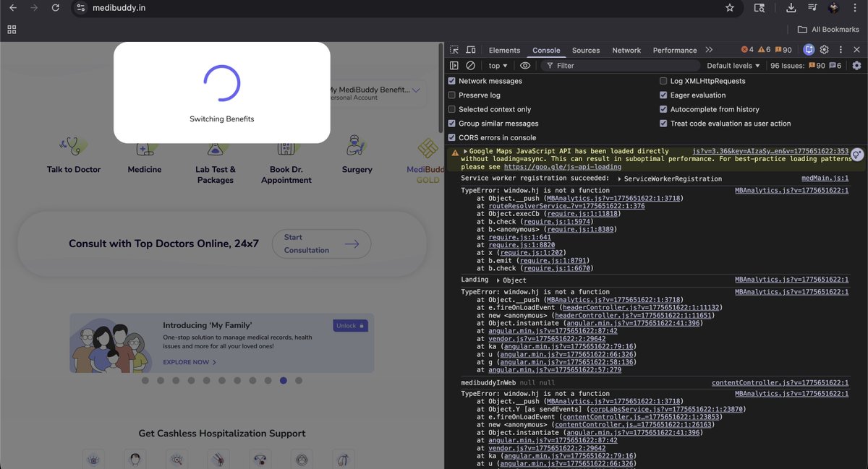868x469 pixels.
Task: Show the console sidebar icon
Action: coord(454,66)
